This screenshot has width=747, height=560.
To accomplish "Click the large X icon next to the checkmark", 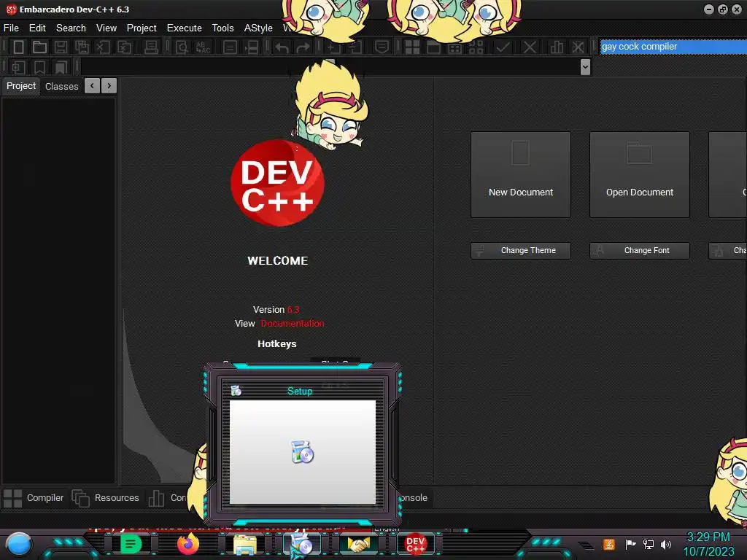I will click(x=530, y=47).
